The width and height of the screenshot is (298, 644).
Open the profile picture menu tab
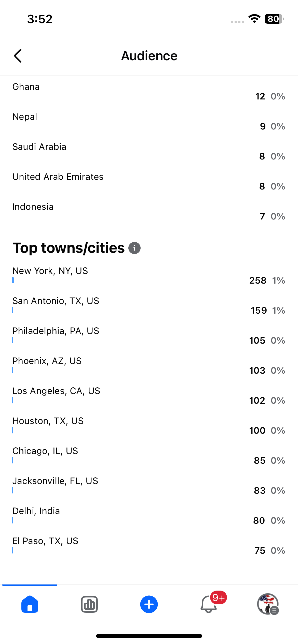[268, 604]
